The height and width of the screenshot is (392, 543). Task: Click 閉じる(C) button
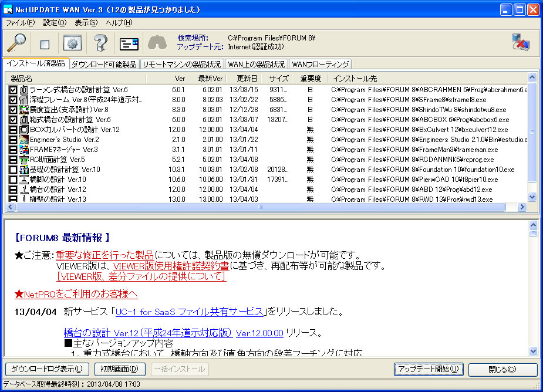[x=502, y=370]
